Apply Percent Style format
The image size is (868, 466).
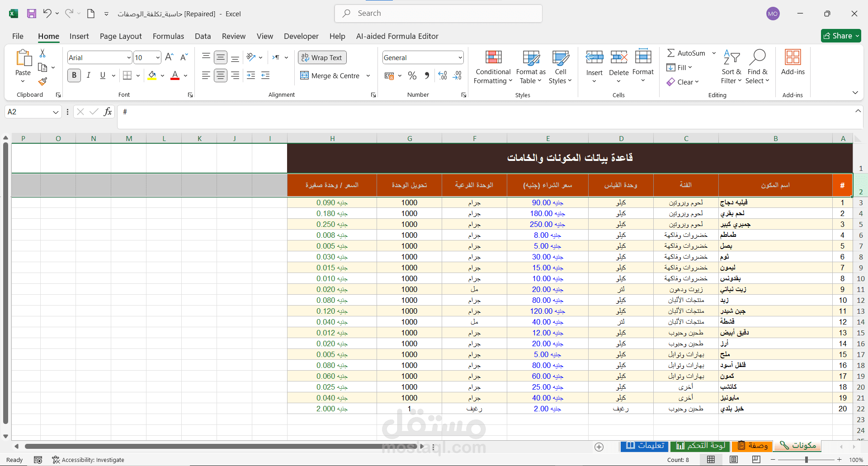coord(412,75)
